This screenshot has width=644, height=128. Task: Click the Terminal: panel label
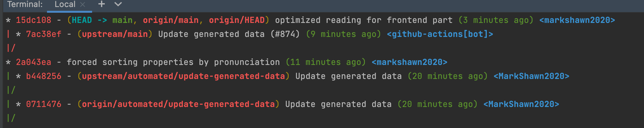25,4
